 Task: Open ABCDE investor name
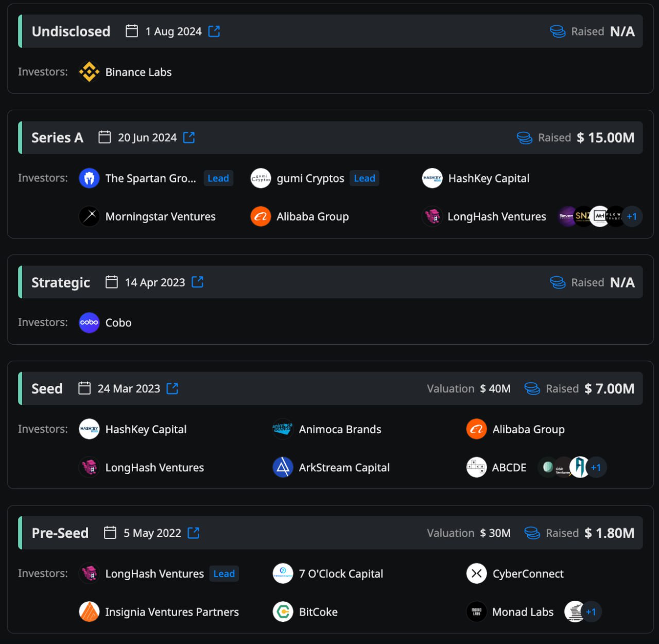tap(509, 467)
